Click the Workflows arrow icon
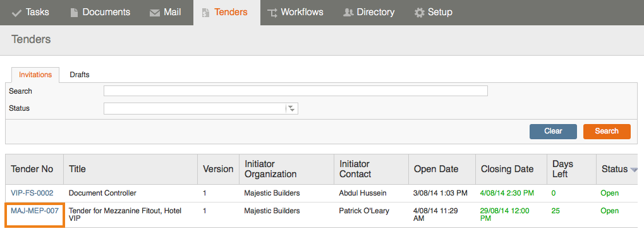 tap(272, 13)
